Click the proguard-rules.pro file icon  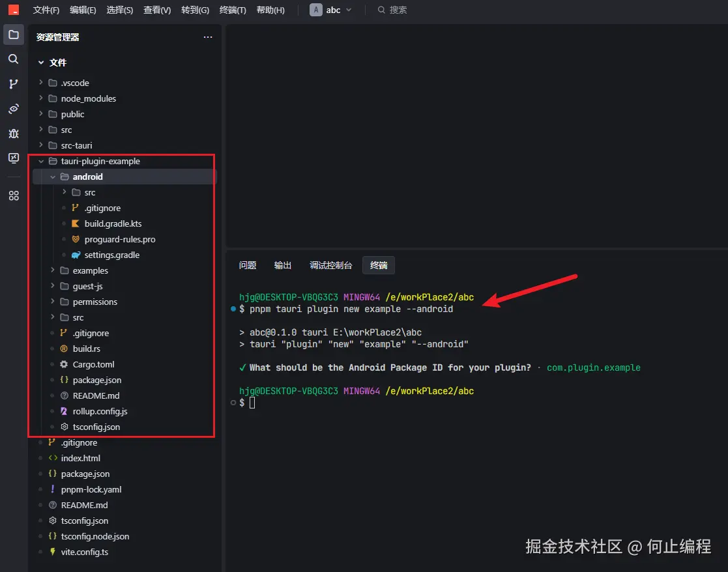[75, 239]
